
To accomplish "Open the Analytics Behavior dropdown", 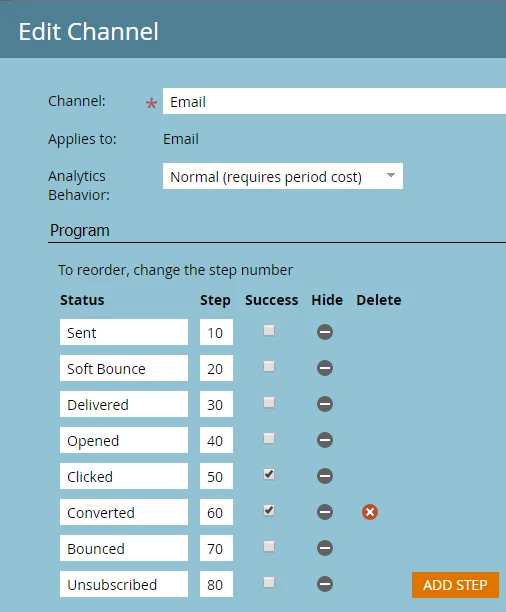I will coord(283,176).
